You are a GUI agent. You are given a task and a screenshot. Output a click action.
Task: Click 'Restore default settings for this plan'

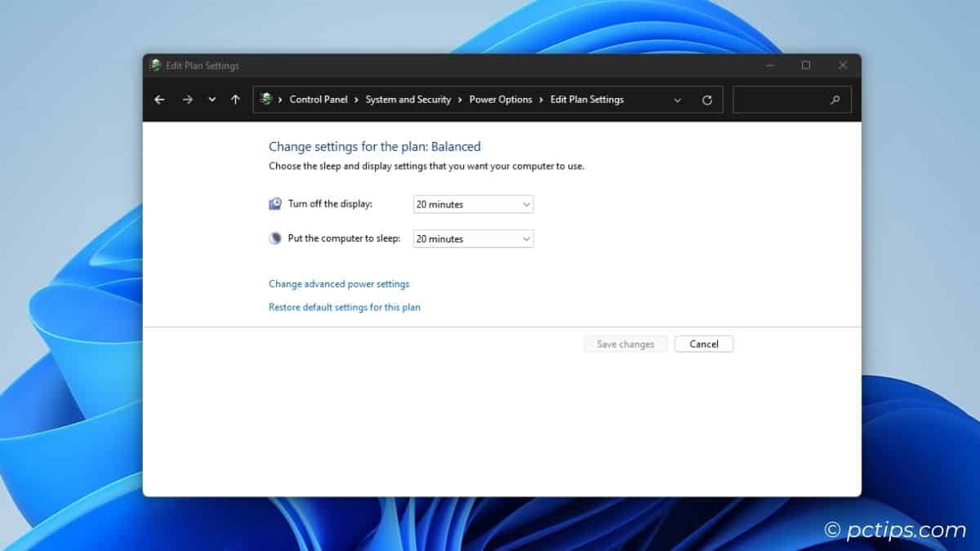tap(345, 306)
